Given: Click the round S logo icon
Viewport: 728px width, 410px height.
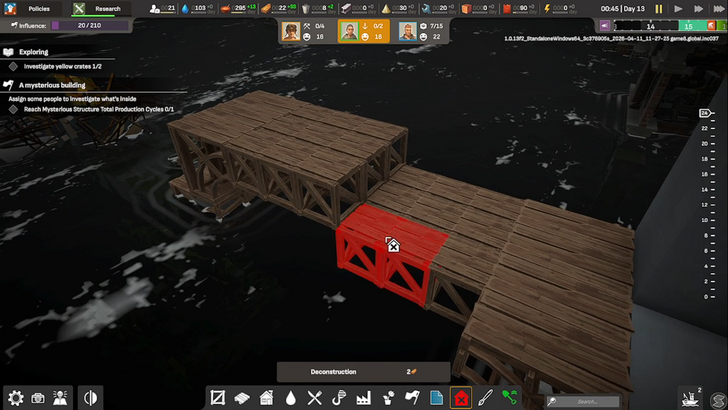Looking at the screenshot, I should pyautogui.click(x=718, y=400).
